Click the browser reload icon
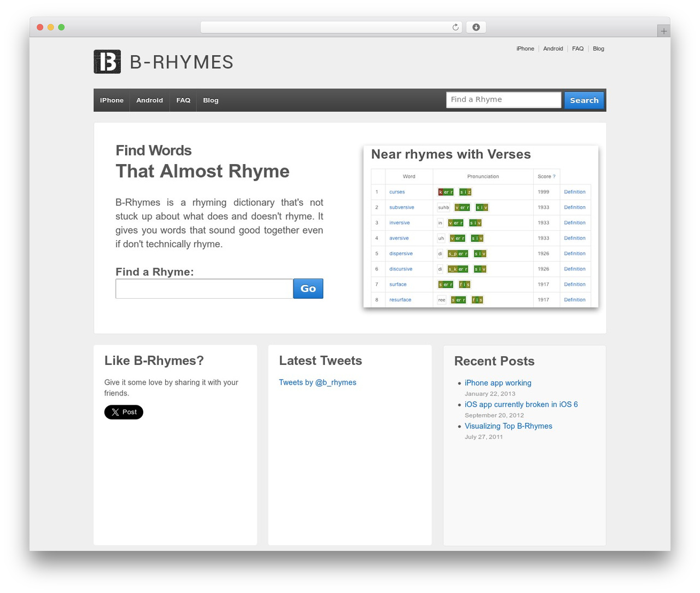The width and height of the screenshot is (700, 593). 456,27
